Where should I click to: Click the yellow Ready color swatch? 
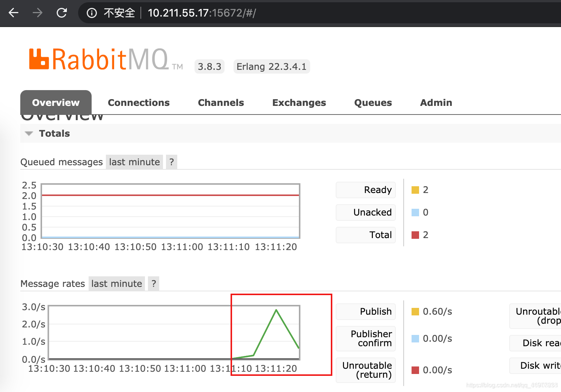click(415, 190)
